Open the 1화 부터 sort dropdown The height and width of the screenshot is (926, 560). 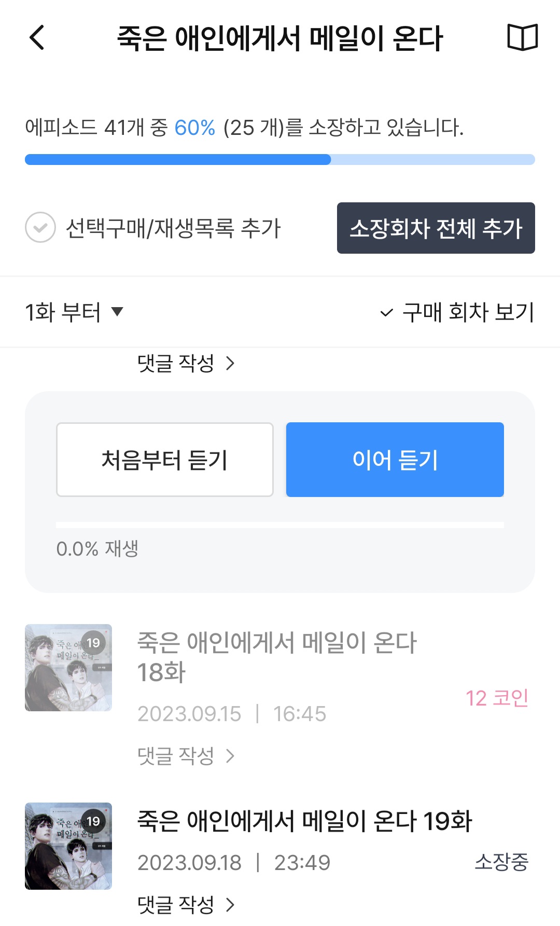click(74, 312)
